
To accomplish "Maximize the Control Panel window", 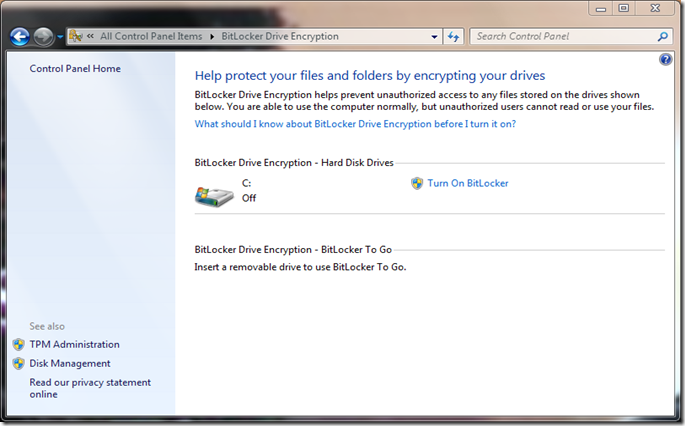I will click(624, 8).
